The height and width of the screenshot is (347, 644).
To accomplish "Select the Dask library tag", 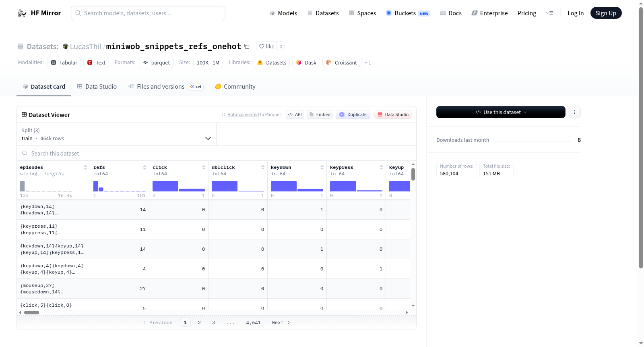I will click(306, 62).
